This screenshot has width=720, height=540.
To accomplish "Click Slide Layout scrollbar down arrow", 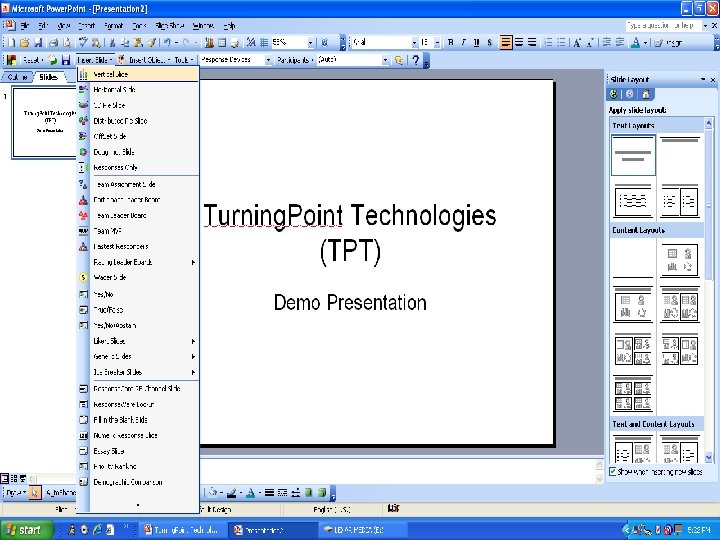I will click(x=708, y=457).
